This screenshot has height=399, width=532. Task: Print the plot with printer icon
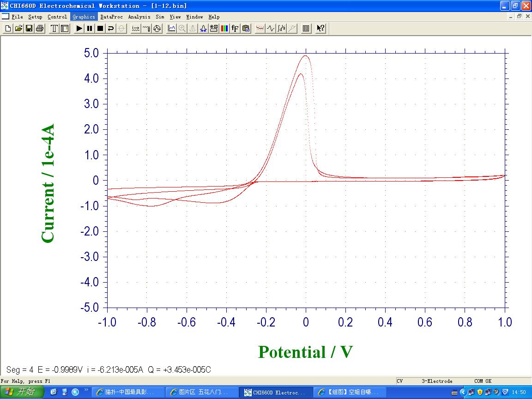(40, 29)
